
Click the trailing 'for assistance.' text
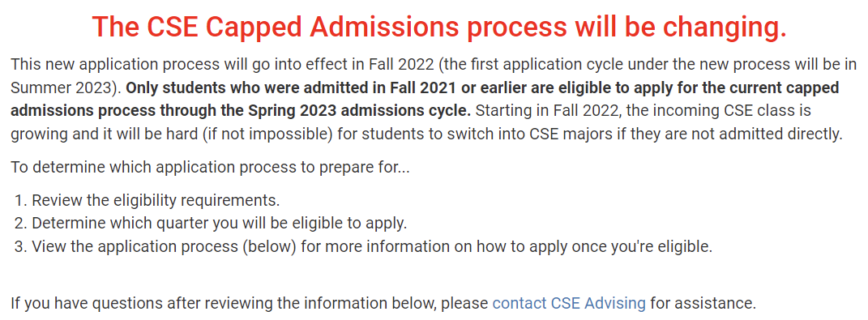tap(703, 303)
